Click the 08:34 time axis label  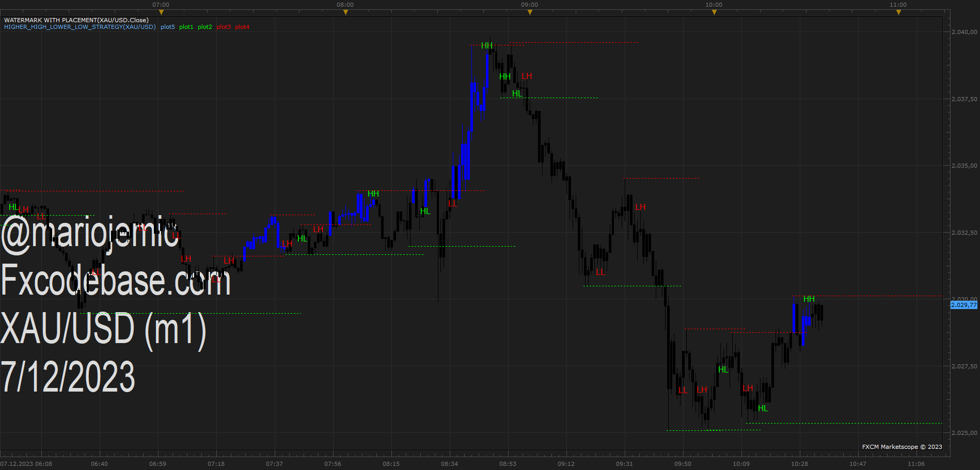[450, 464]
